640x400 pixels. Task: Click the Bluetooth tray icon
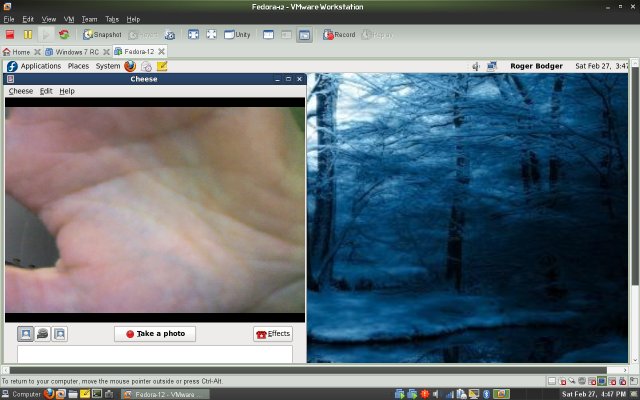click(x=486, y=394)
